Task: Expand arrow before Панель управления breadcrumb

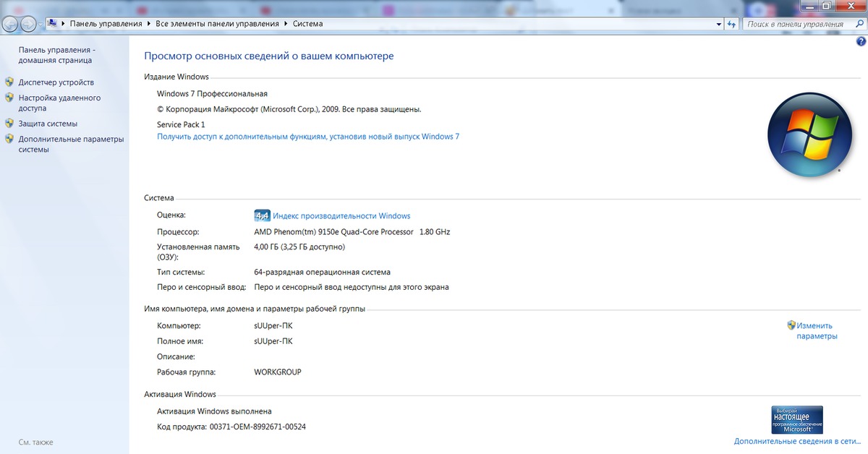Action: point(64,24)
